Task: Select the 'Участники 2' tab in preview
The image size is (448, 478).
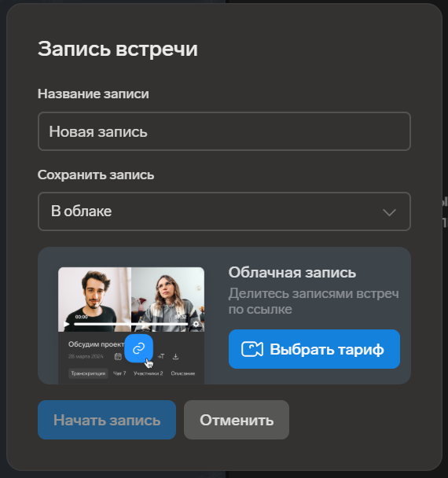Action: click(x=148, y=373)
